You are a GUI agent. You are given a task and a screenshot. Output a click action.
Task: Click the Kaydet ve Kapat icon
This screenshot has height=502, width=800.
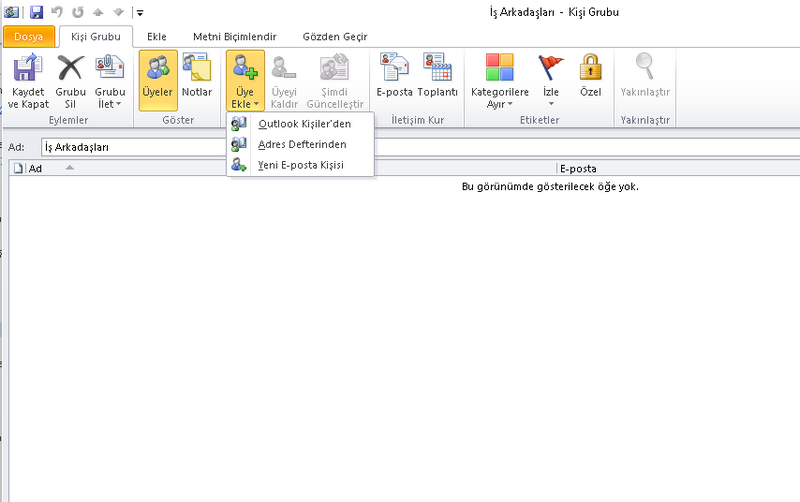(27, 69)
